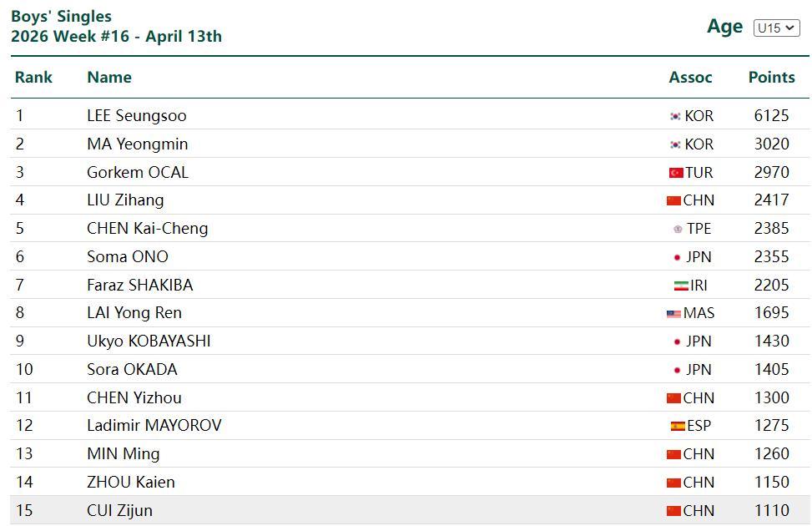Open player MA Yeongmin's name
The height and width of the screenshot is (526, 812).
coord(137,144)
